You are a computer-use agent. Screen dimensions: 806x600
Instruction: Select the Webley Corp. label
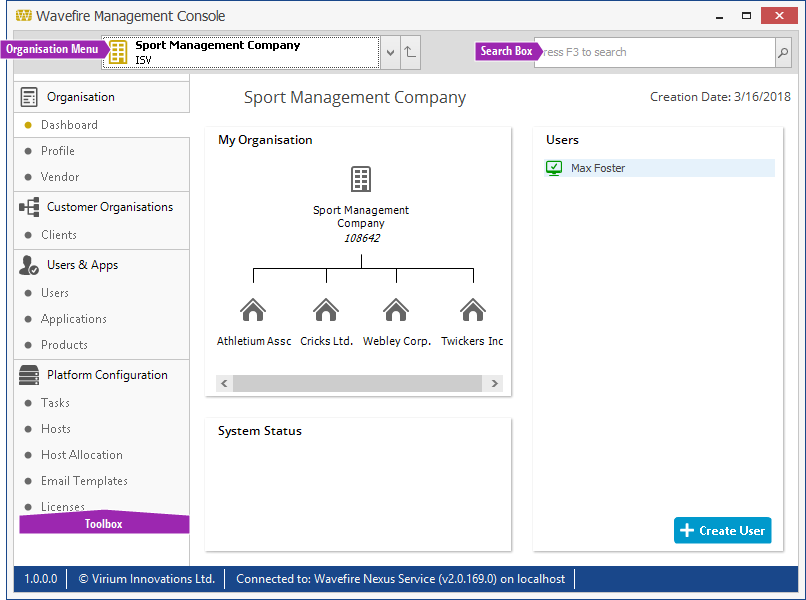(397, 341)
